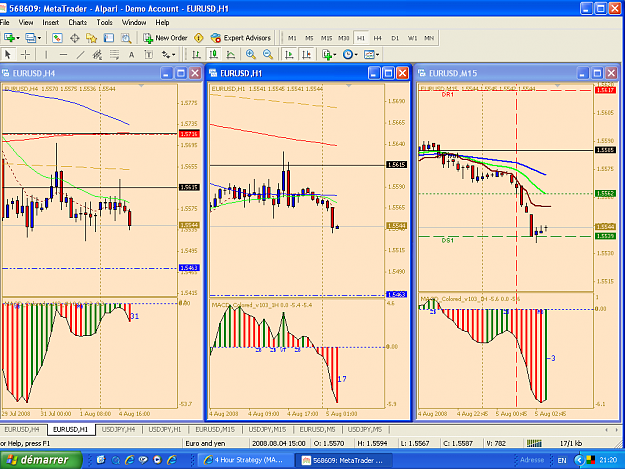Select the Horizontal Line drawing tool

[x=63, y=54]
